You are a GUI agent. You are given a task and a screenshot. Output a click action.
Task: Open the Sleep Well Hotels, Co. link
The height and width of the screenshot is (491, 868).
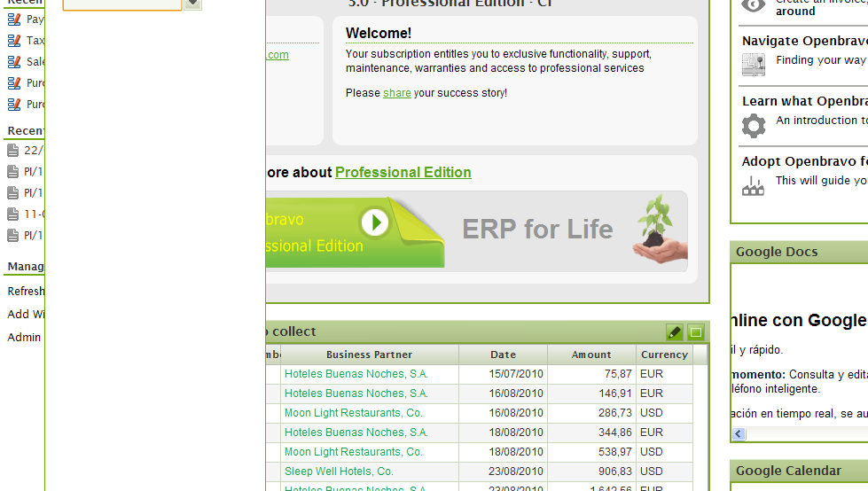339,472
